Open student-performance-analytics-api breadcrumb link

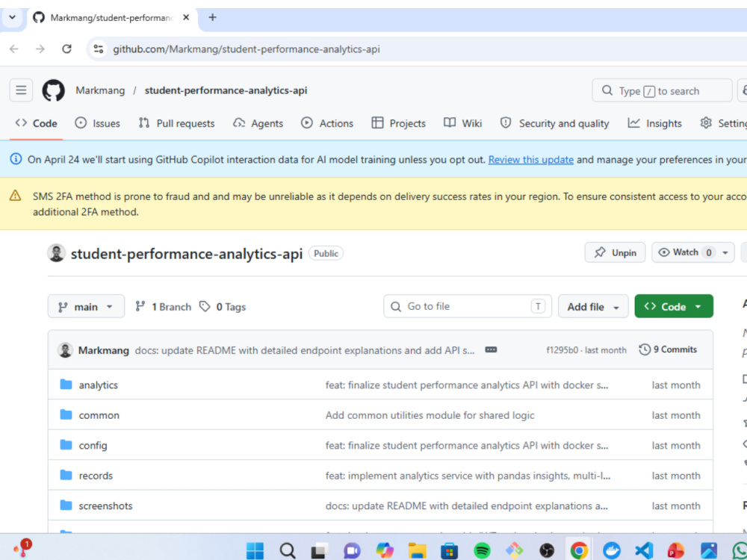[x=226, y=90]
